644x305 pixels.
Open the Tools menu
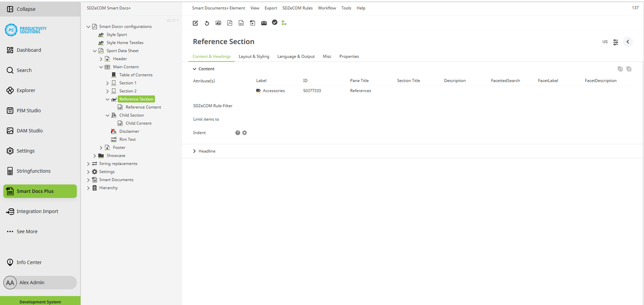point(346,8)
